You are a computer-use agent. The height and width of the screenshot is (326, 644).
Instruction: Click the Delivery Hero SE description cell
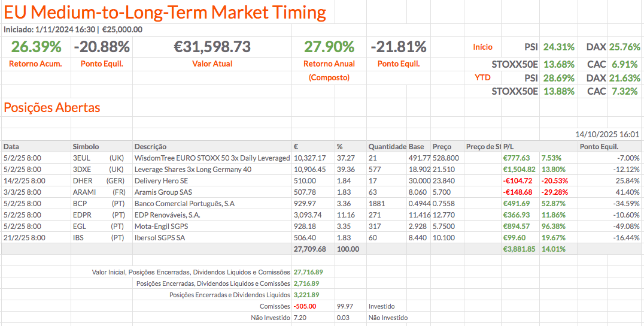[162, 180]
